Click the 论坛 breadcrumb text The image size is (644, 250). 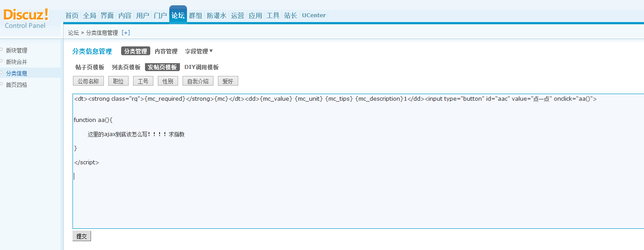click(x=73, y=33)
